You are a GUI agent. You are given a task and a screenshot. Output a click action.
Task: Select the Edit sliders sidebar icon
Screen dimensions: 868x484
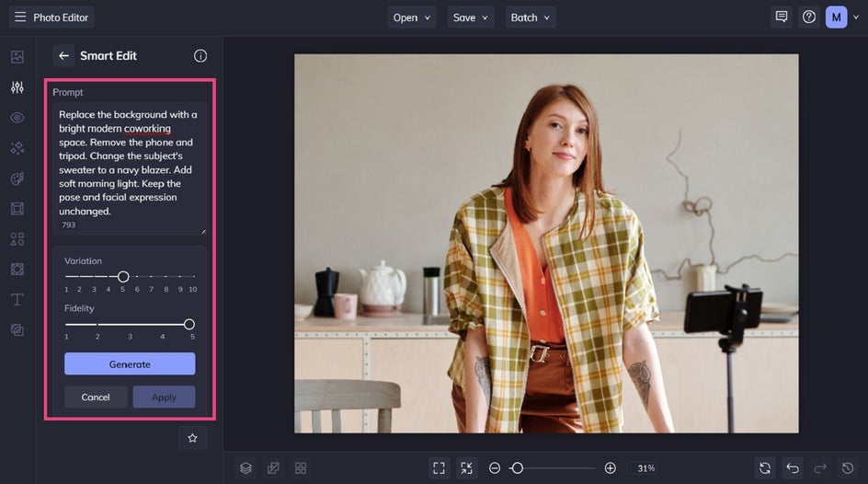point(17,86)
